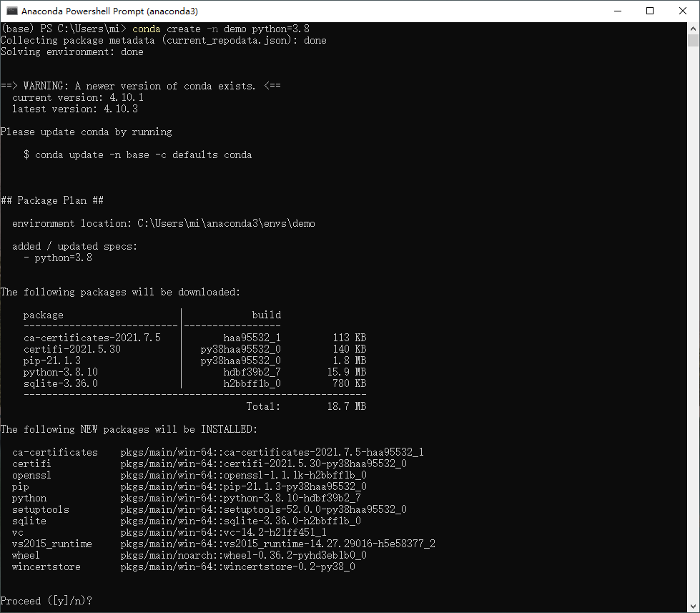Click the Total 18.7 MB line

pyautogui.click(x=306, y=406)
